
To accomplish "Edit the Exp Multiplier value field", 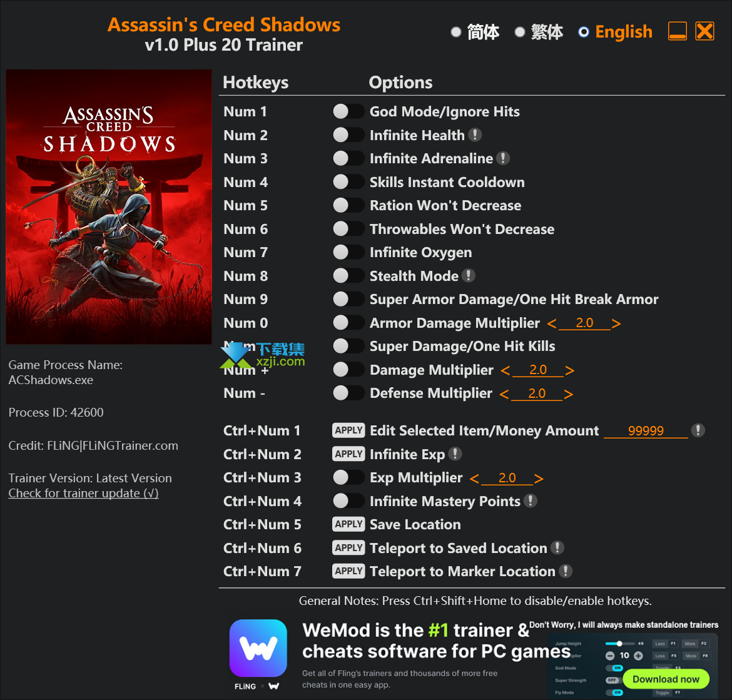I will click(507, 478).
